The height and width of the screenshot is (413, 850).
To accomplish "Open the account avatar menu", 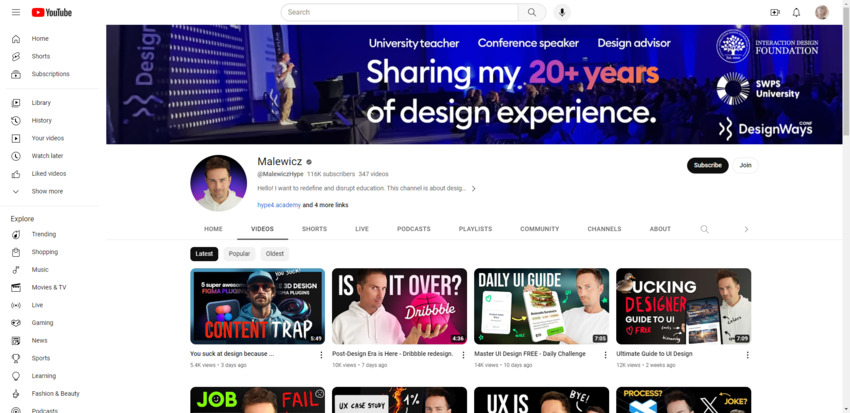I will point(822,12).
